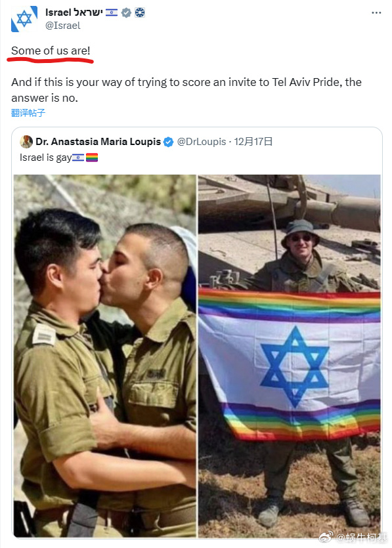Open the @Israel handle link
This screenshot has height=548, width=392.
tap(62, 26)
